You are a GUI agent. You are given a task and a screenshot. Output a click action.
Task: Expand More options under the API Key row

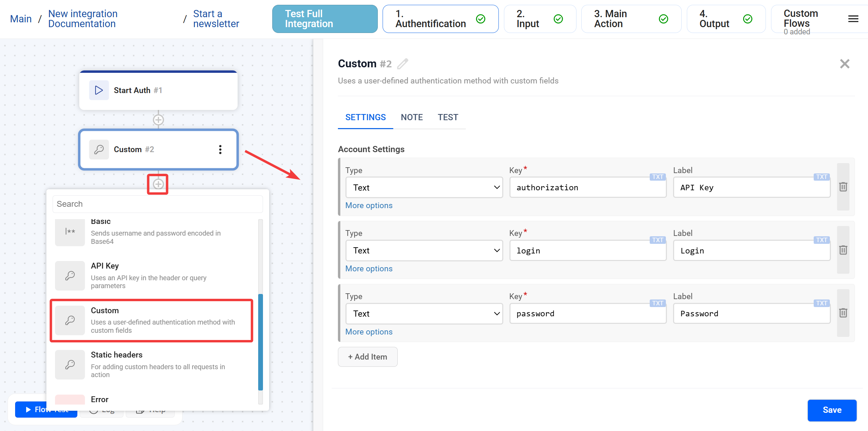(x=369, y=205)
